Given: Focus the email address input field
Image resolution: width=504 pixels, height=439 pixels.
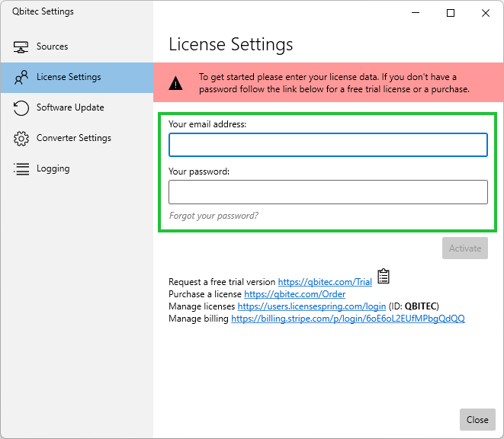Looking at the screenshot, I should tap(328, 145).
